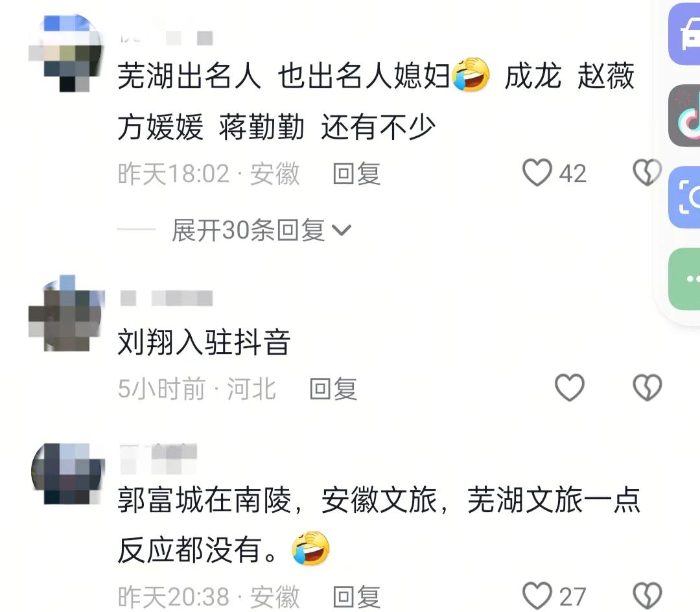Open the green more-dots icon in sidebar
The image size is (700, 612).
684,279
